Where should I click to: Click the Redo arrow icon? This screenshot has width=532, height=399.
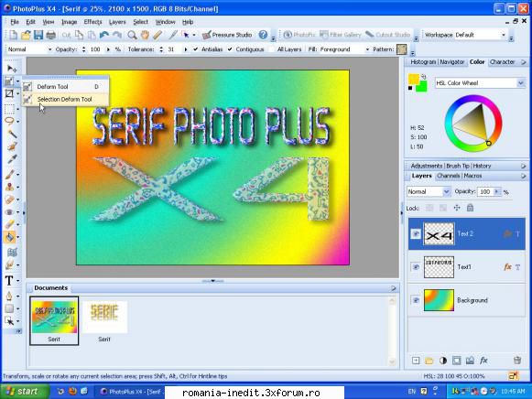point(116,35)
